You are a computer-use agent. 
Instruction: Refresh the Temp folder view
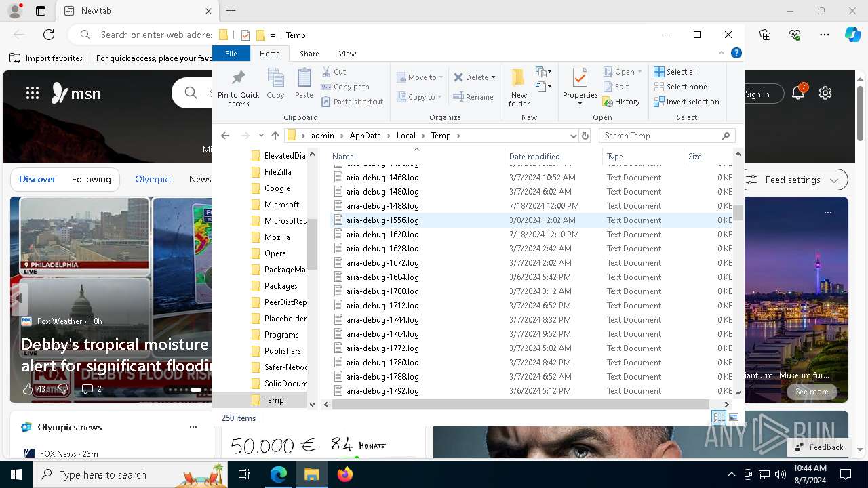point(586,136)
